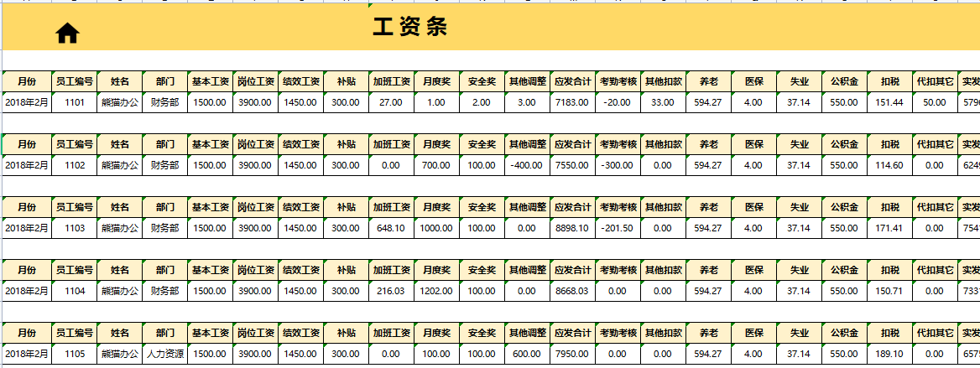Select 财务部 cell in row 1101

[165, 102]
